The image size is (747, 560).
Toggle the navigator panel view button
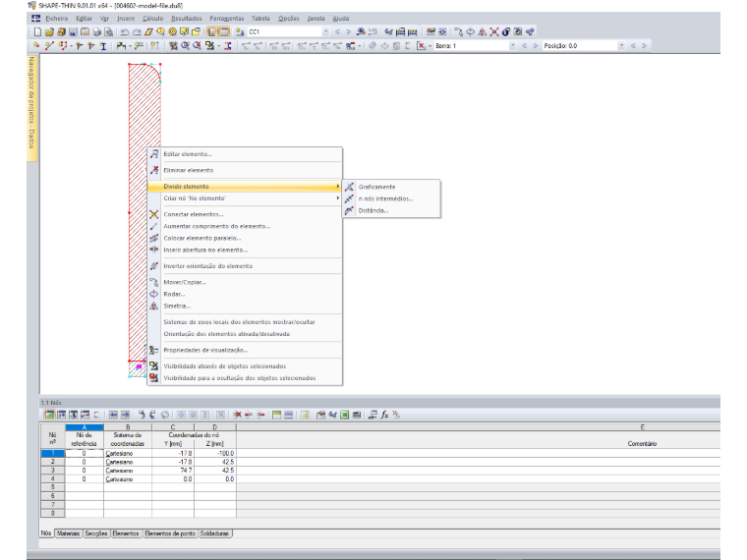(x=212, y=31)
